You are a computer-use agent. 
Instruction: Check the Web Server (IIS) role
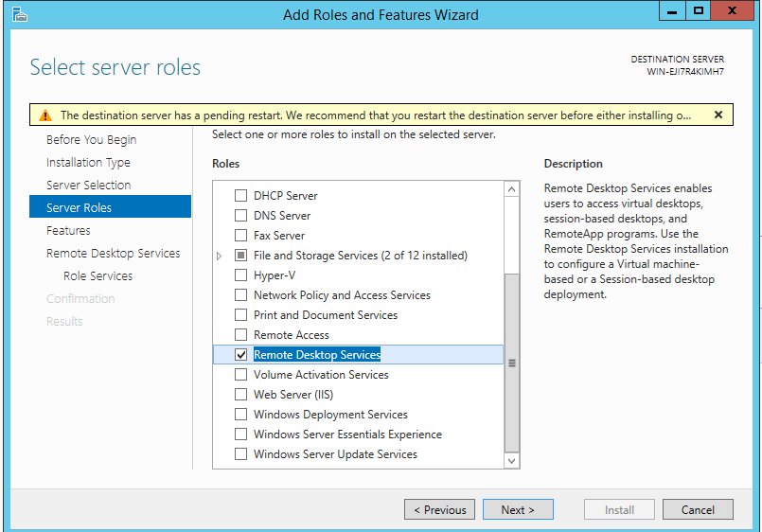point(240,395)
